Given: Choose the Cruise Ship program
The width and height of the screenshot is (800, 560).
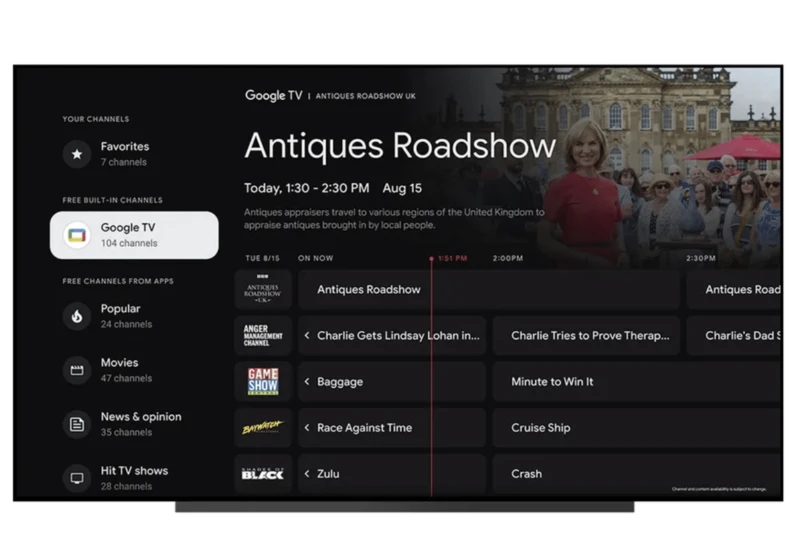Looking at the screenshot, I should [x=636, y=427].
